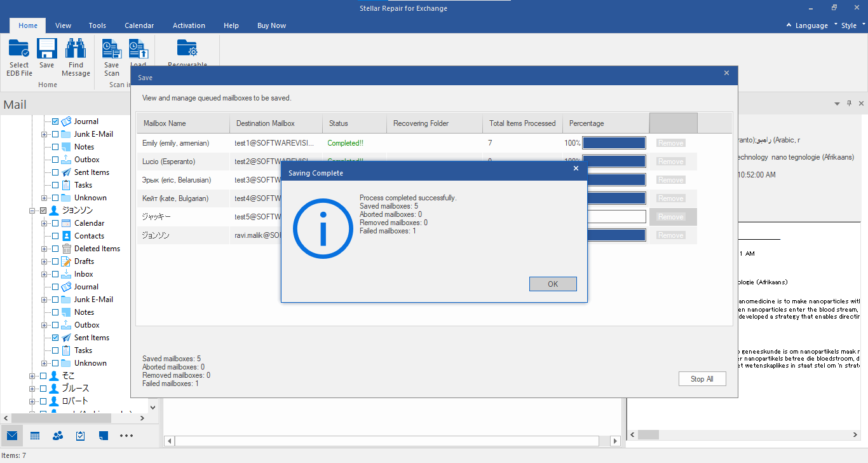Click OK in Saving Complete dialog
The height and width of the screenshot is (463, 868).
pyautogui.click(x=553, y=284)
